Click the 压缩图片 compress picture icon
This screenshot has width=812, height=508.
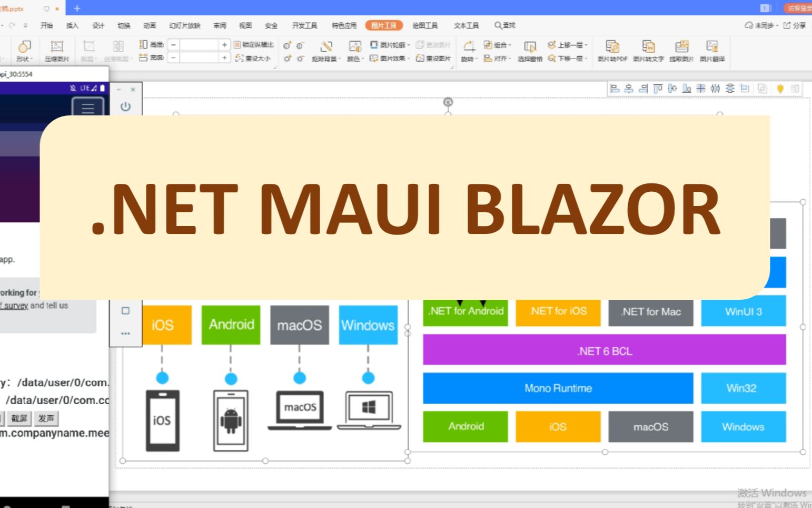coord(57,46)
